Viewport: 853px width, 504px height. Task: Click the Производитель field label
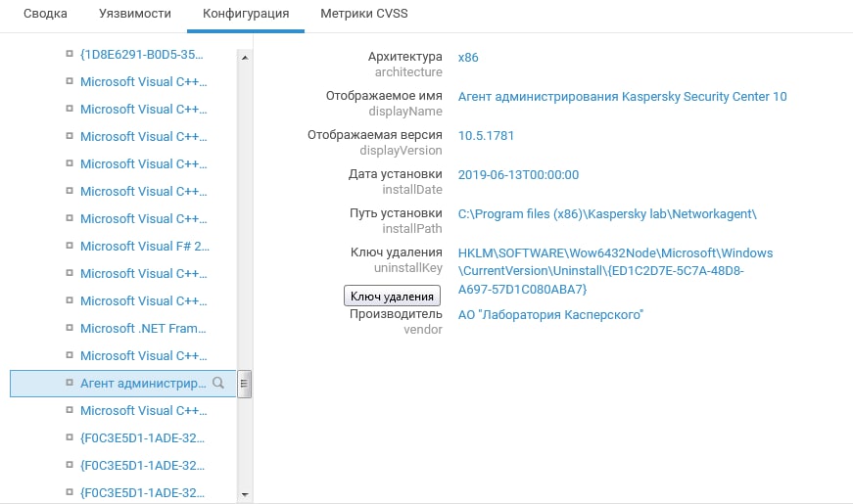pos(396,314)
